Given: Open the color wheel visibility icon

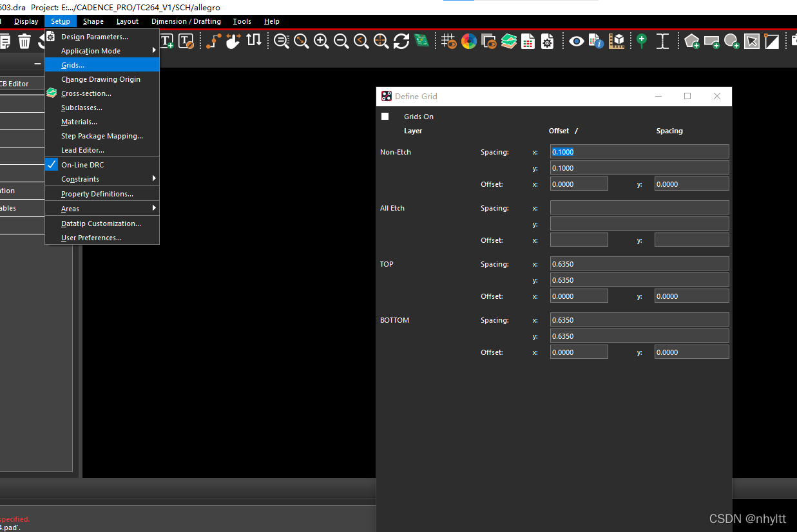Looking at the screenshot, I should [x=469, y=41].
